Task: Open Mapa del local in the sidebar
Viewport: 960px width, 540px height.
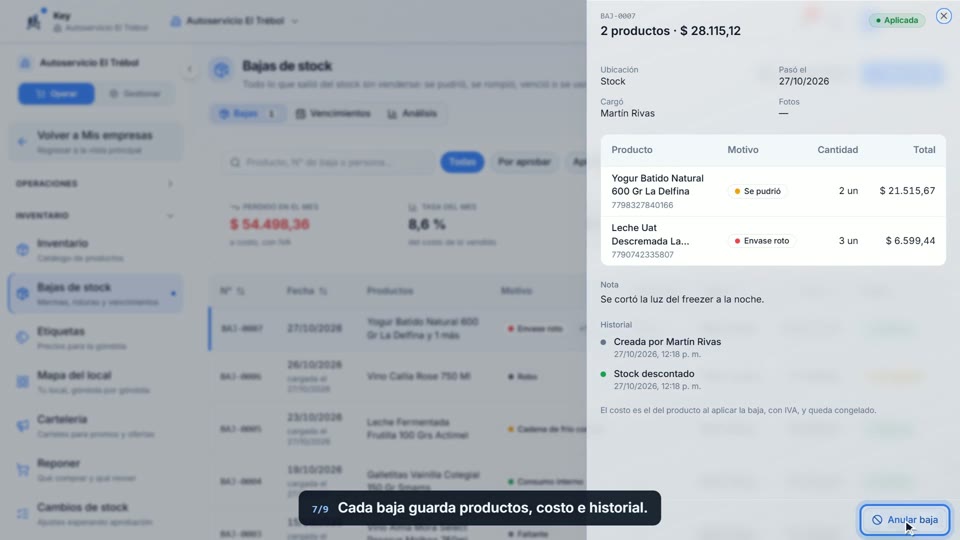Action: (96, 382)
